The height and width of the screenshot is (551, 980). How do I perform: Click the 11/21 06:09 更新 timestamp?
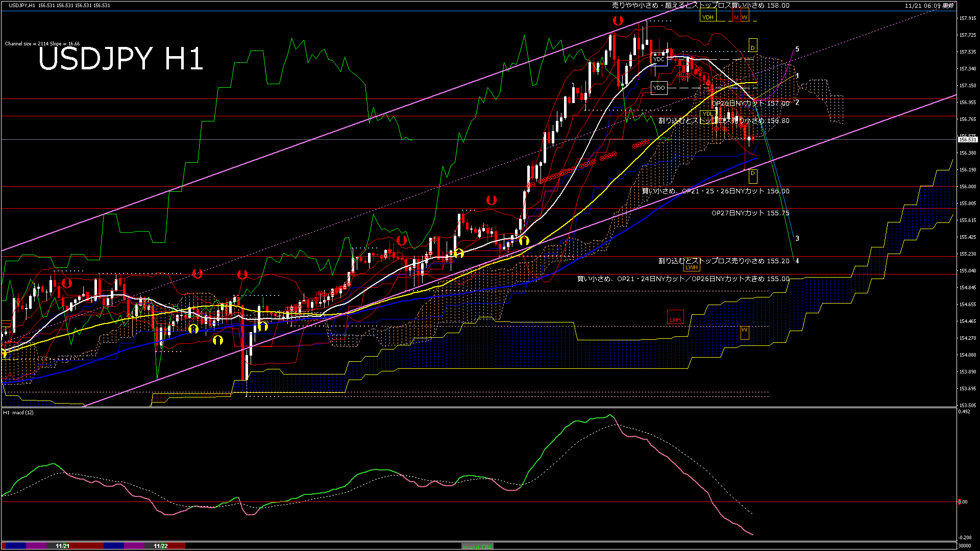[x=929, y=6]
